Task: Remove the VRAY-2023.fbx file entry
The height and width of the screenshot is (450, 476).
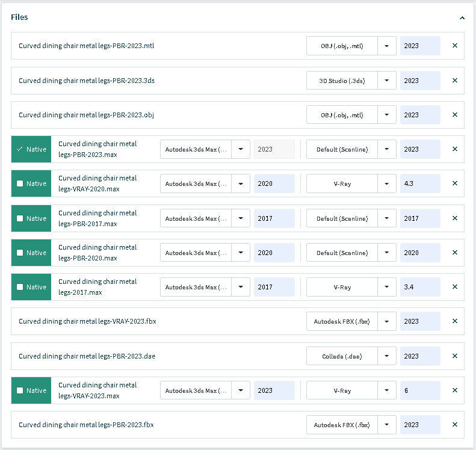Action: tap(454, 321)
